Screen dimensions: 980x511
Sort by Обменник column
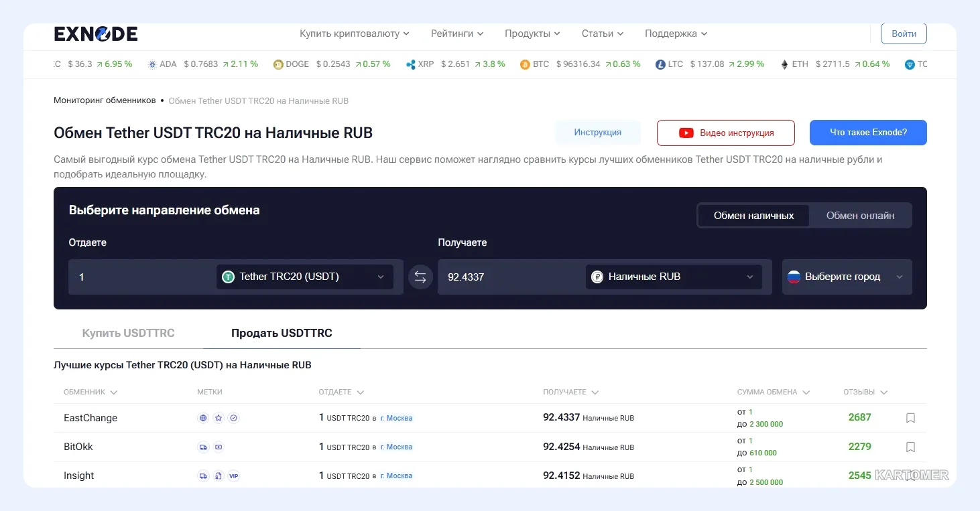coord(90,392)
